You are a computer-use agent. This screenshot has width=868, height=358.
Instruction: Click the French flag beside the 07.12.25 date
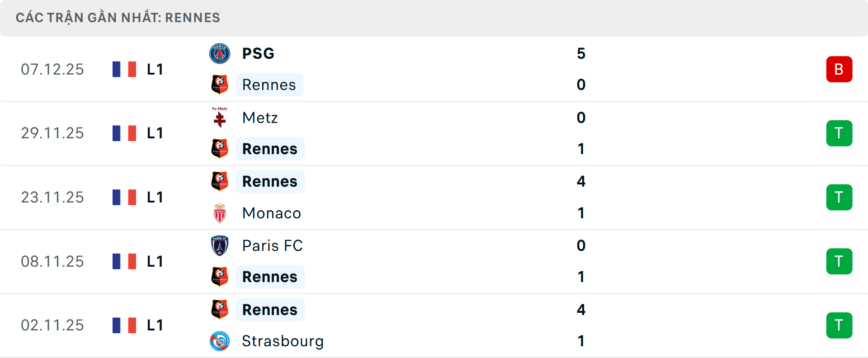[x=124, y=69]
